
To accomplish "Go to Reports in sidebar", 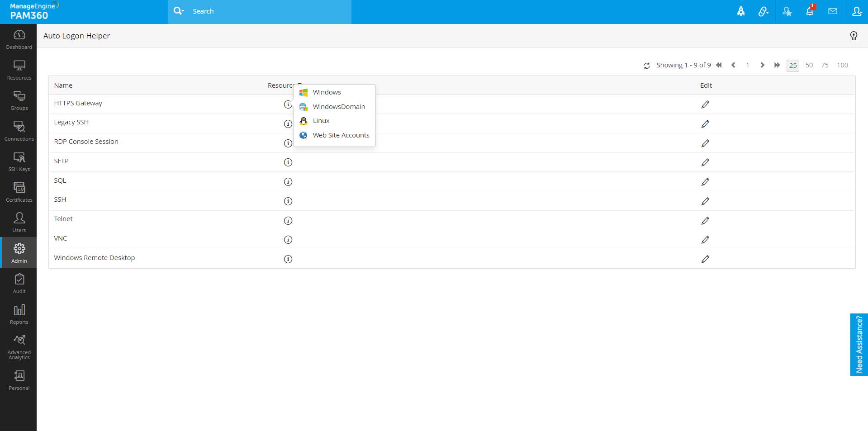I will tap(19, 314).
